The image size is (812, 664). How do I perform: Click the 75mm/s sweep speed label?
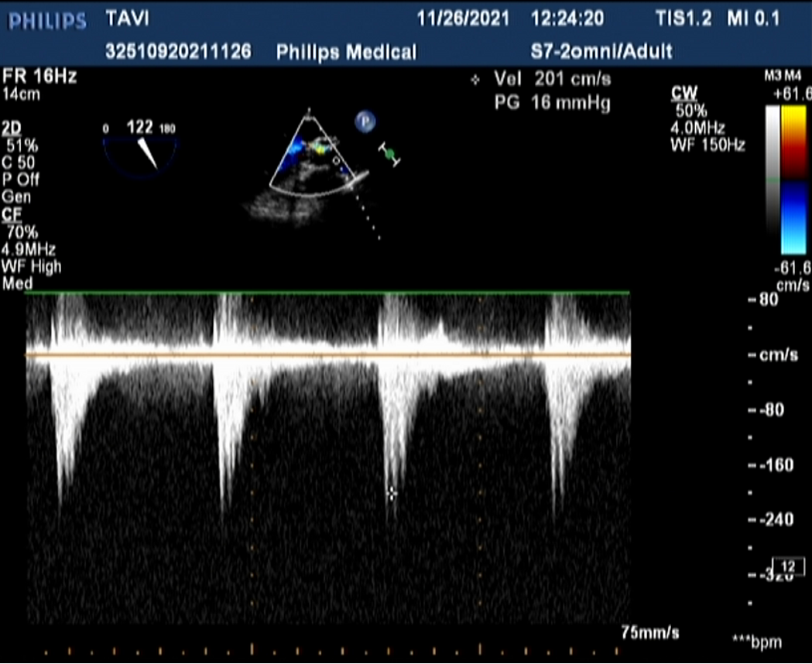pyautogui.click(x=650, y=632)
